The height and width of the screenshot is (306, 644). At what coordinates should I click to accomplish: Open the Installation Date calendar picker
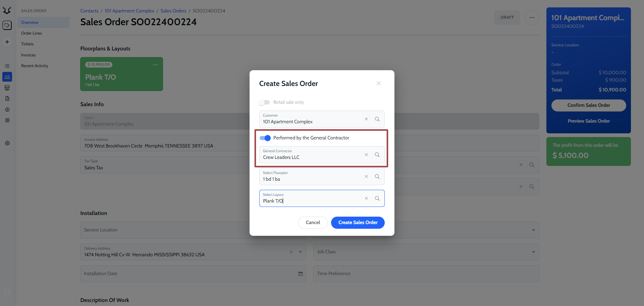point(300,274)
